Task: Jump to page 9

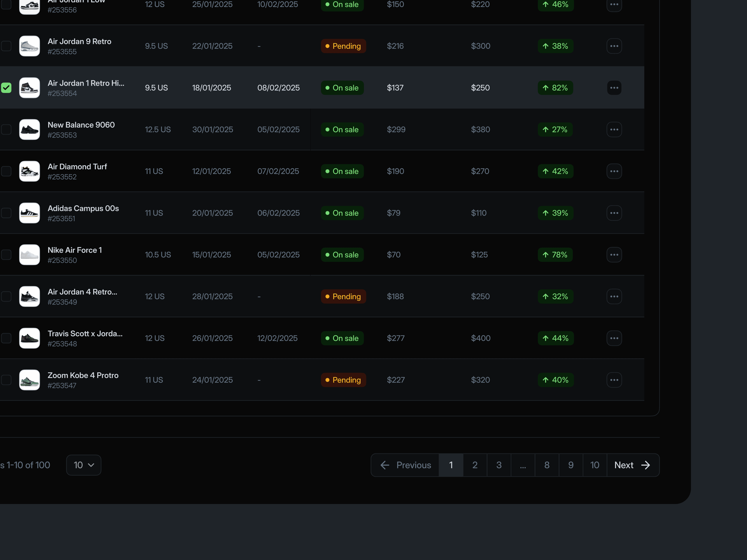Action: 571,465
